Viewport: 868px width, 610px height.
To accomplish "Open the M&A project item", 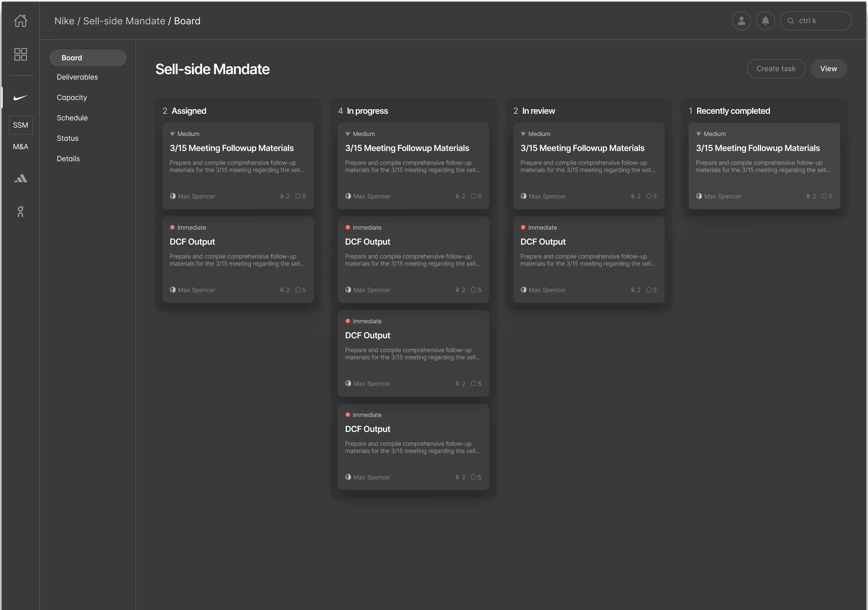I will (x=20, y=146).
